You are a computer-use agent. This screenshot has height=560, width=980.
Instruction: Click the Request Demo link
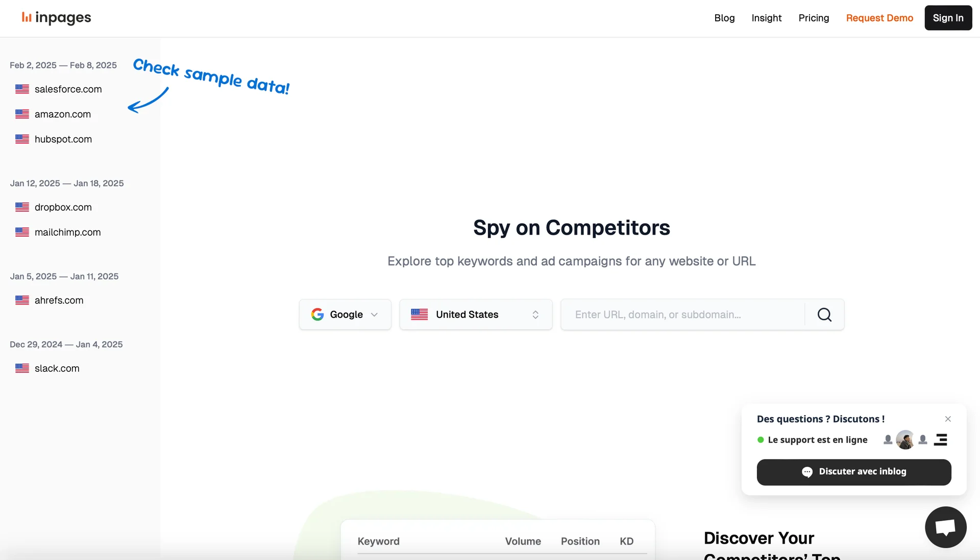(x=879, y=18)
